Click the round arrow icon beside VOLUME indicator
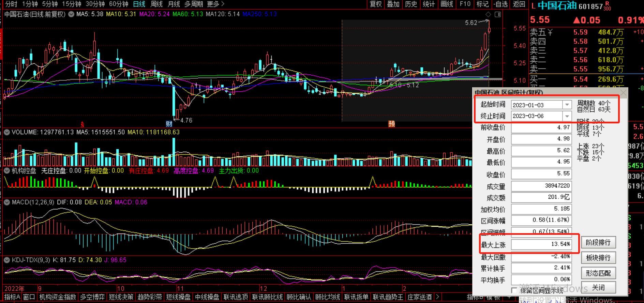 coord(7,132)
